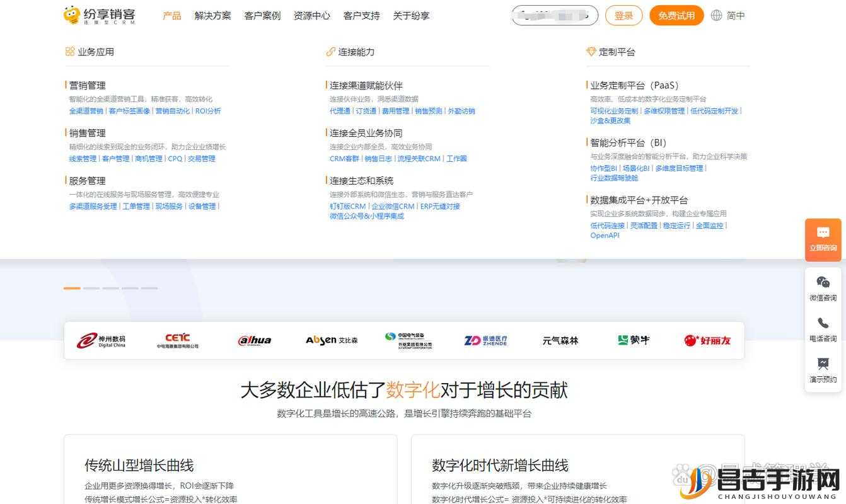Open 营销管理 section heading
This screenshot has height=504, width=846.
click(x=87, y=85)
